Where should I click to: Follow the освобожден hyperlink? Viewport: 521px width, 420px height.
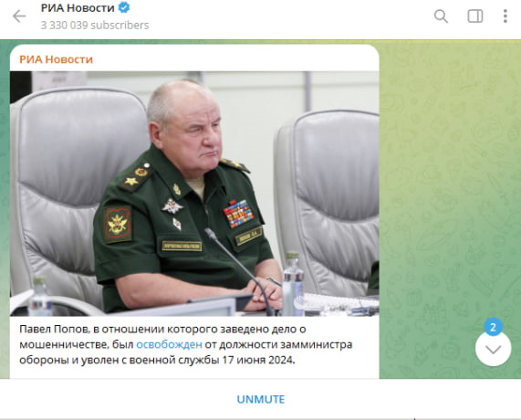click(169, 344)
